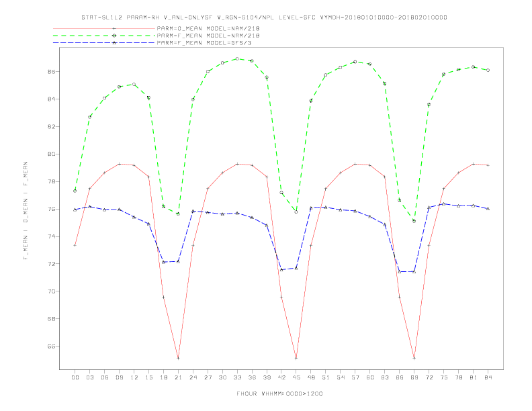Click the green dashed line sample in legend
532x411 pixels.
tap(104, 36)
